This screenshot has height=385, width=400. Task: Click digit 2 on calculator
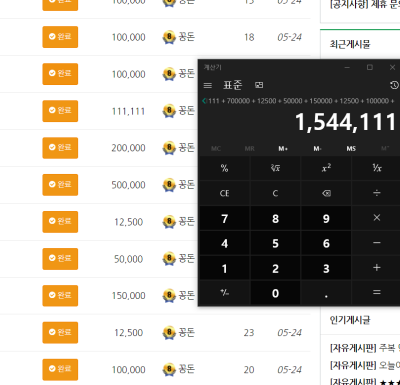[275, 268]
